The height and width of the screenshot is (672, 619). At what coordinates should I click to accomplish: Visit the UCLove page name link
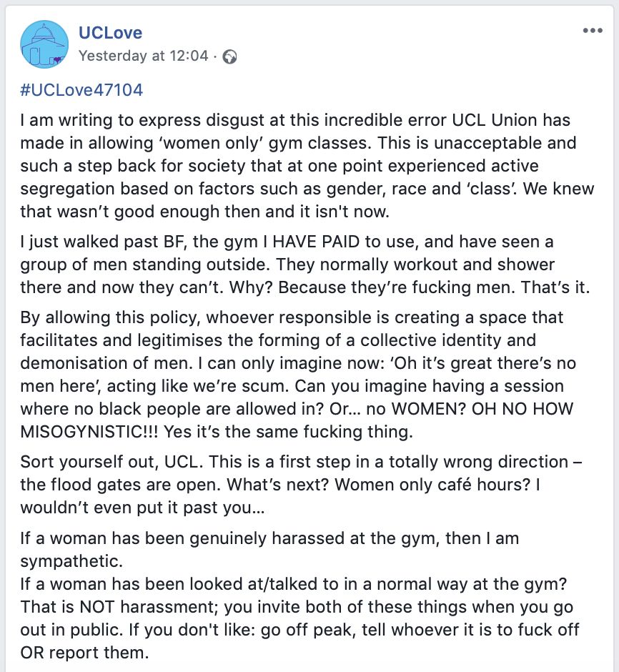110,33
